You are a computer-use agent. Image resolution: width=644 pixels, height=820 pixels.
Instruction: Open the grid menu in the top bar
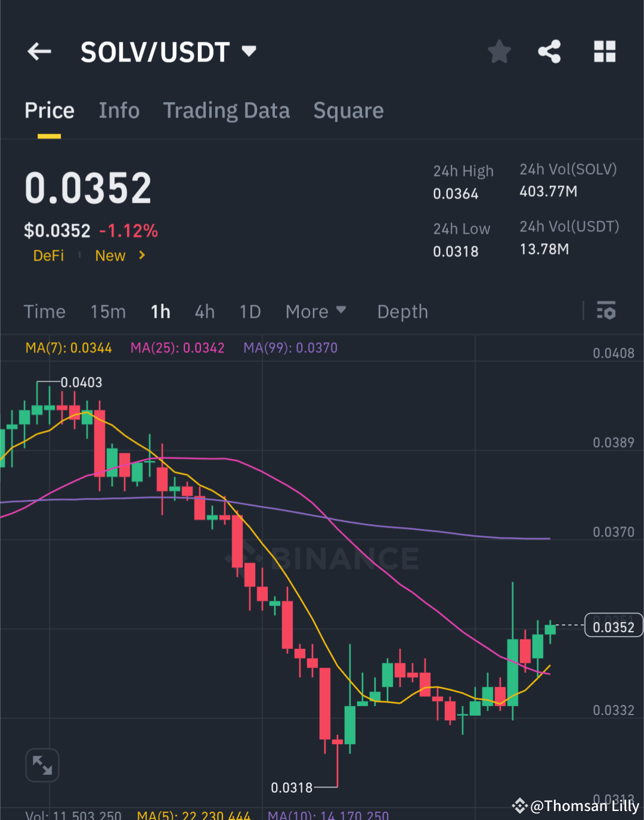click(x=605, y=52)
